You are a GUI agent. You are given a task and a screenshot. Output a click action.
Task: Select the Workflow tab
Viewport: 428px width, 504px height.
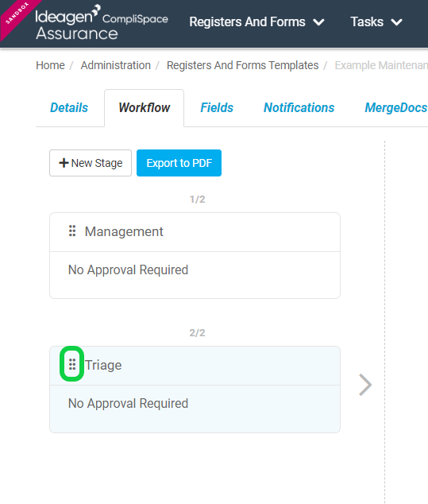145,107
